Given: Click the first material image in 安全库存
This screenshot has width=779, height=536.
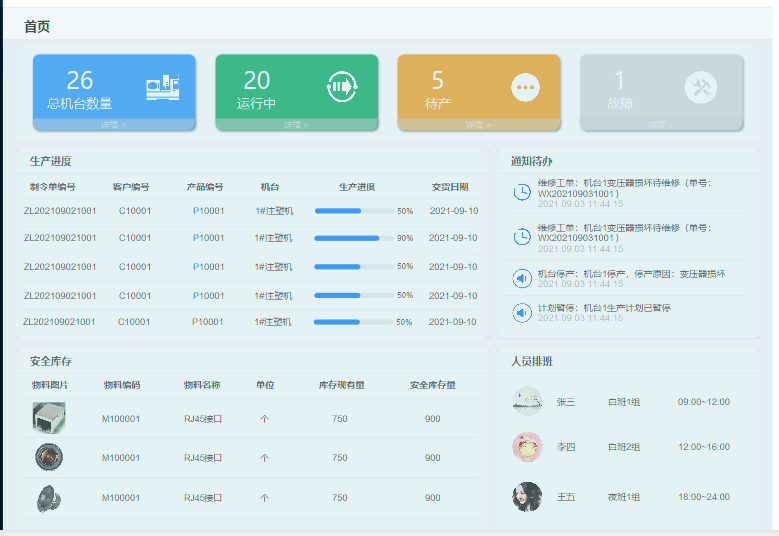Looking at the screenshot, I should pyautogui.click(x=49, y=418).
